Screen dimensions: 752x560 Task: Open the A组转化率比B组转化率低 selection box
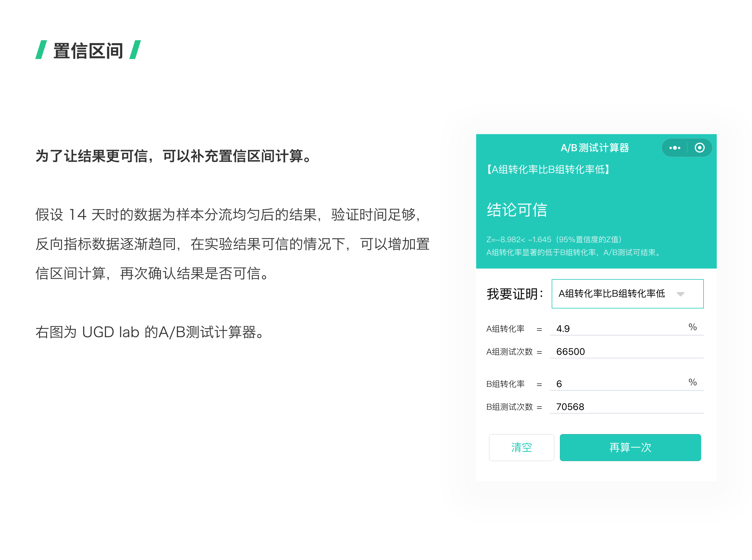click(x=611, y=294)
